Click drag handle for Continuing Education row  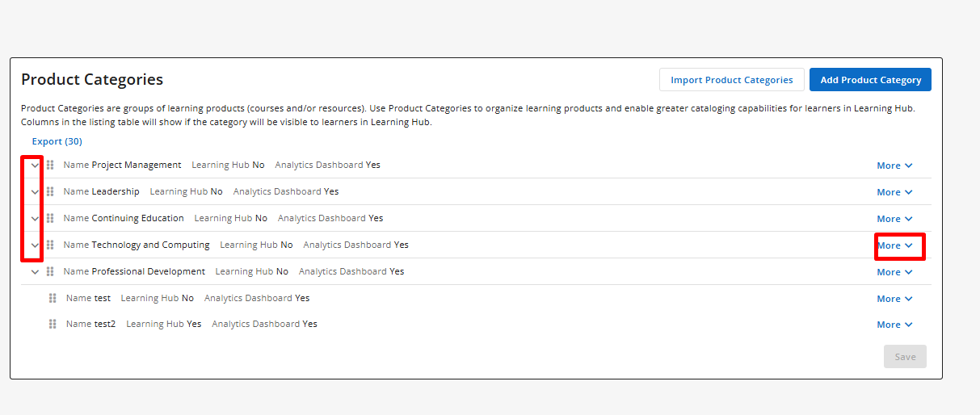(x=50, y=218)
